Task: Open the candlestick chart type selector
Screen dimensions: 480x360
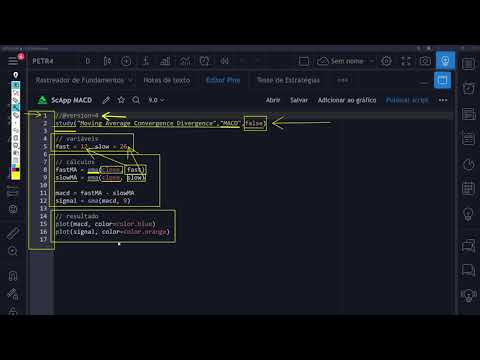Action: pyautogui.click(x=107, y=61)
